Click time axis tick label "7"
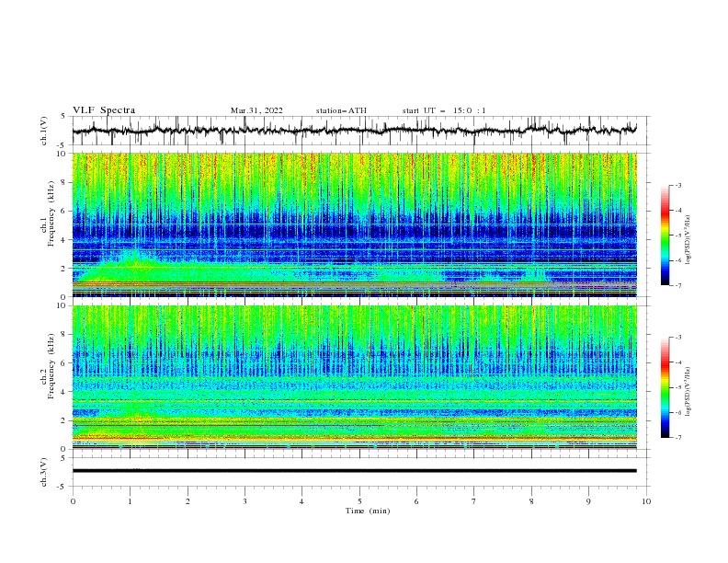 tap(474, 501)
